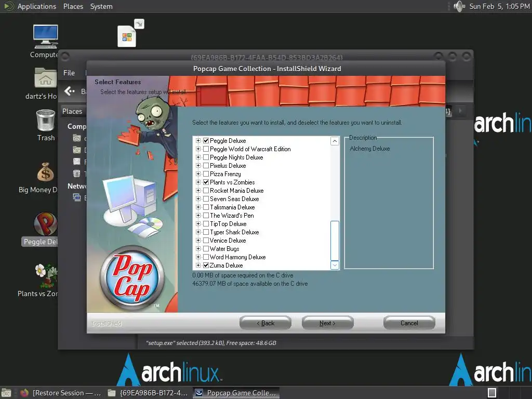Check the Pizza Frenzy checkbox
Image resolution: width=532 pixels, height=399 pixels.
coord(206,174)
